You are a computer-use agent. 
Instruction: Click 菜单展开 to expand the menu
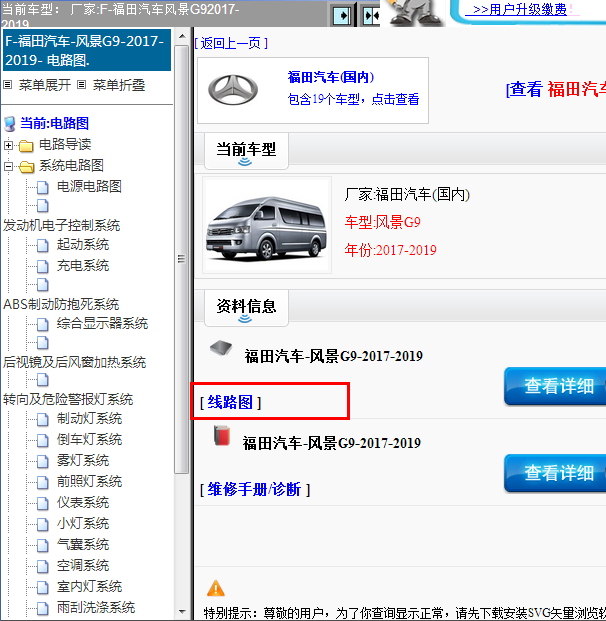[x=45, y=85]
